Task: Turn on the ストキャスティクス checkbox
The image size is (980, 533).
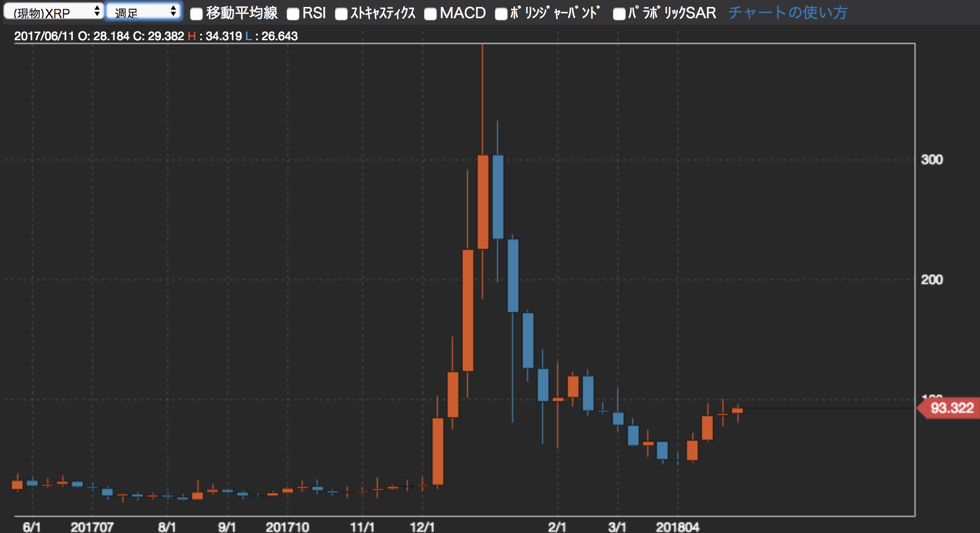Action: click(341, 14)
